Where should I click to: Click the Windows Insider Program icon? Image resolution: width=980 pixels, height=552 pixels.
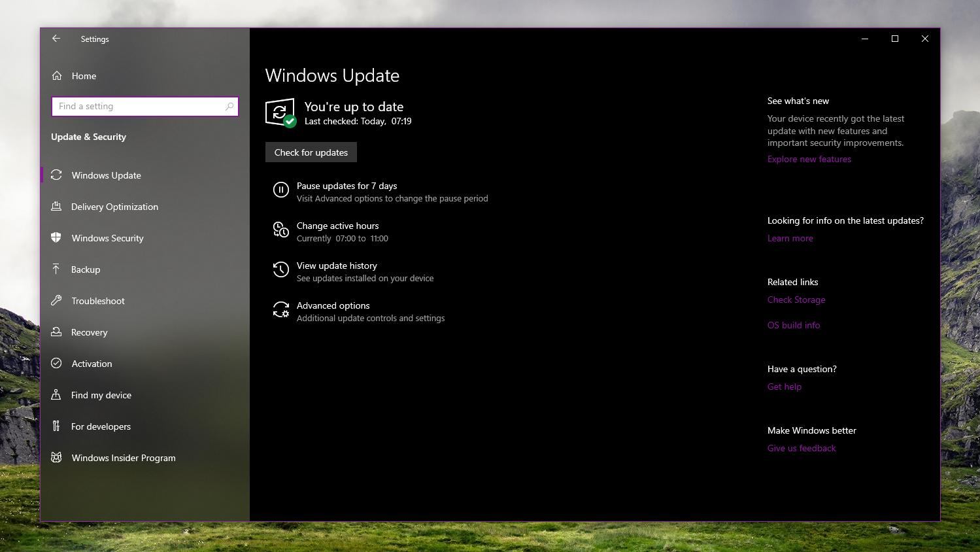pos(57,458)
